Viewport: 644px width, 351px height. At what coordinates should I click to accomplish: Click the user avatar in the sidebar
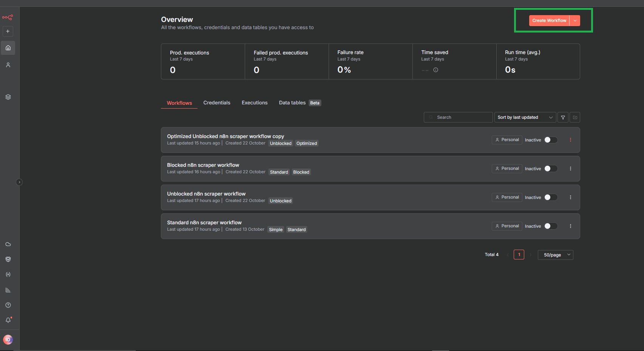pos(8,340)
